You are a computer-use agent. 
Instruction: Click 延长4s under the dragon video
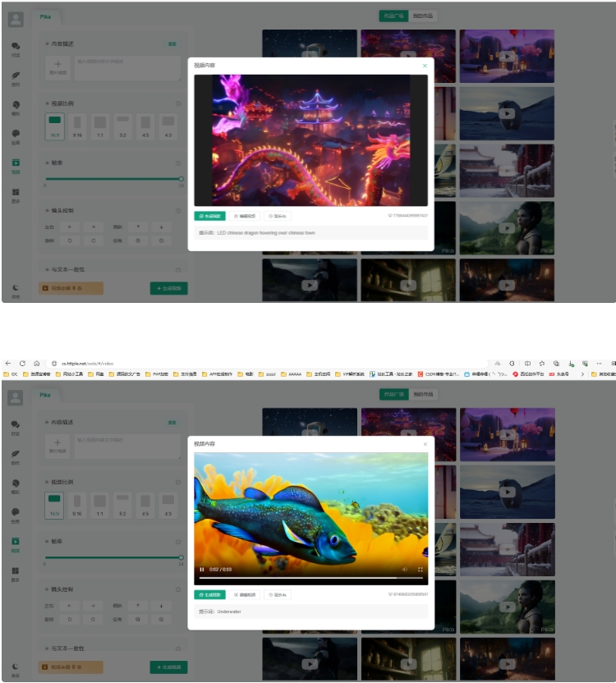click(x=278, y=216)
